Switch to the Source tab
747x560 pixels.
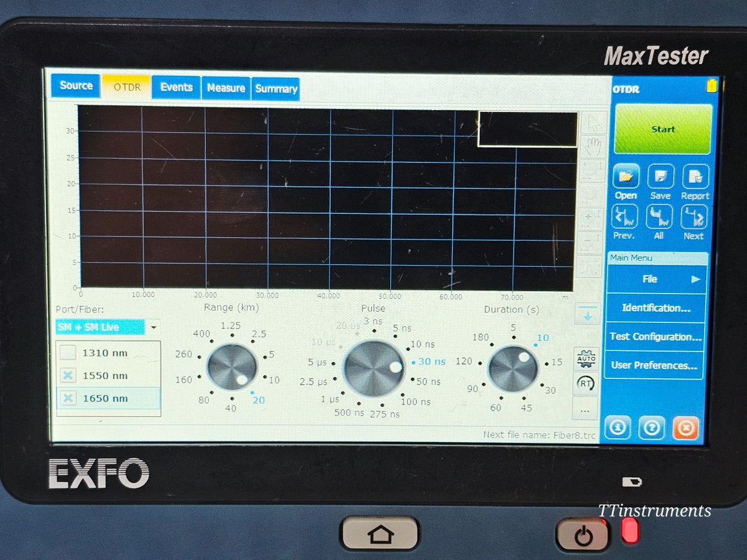click(76, 86)
